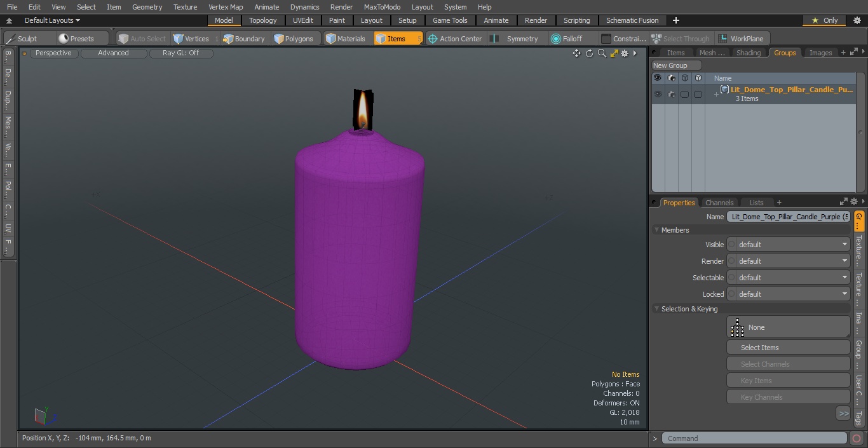
Task: Open the WorkPlane options
Action: coord(742,39)
